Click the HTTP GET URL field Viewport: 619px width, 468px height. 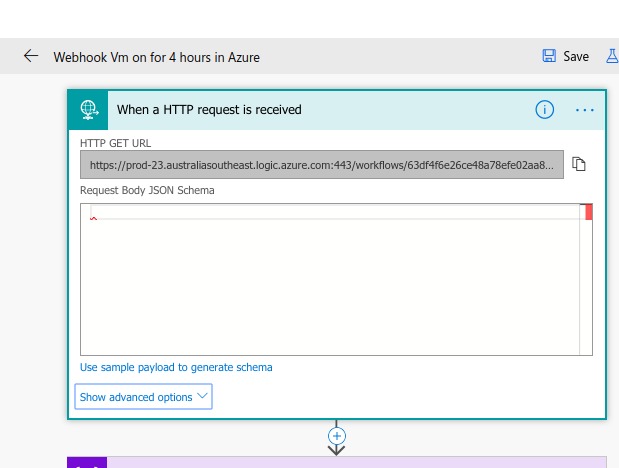322,165
